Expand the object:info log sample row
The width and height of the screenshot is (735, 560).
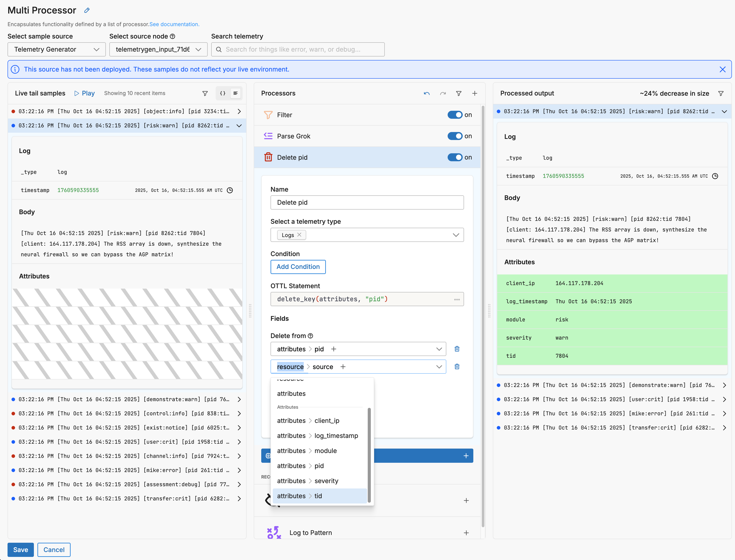239,111
